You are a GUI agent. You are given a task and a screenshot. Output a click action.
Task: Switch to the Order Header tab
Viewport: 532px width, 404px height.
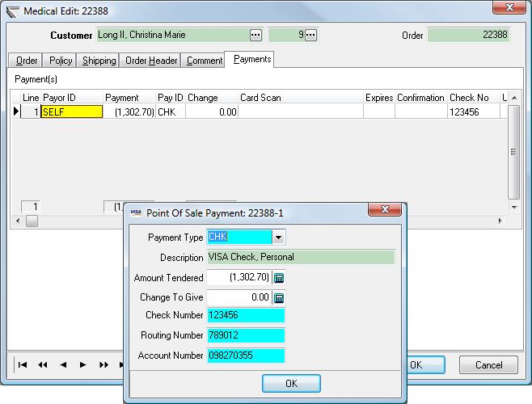click(150, 61)
